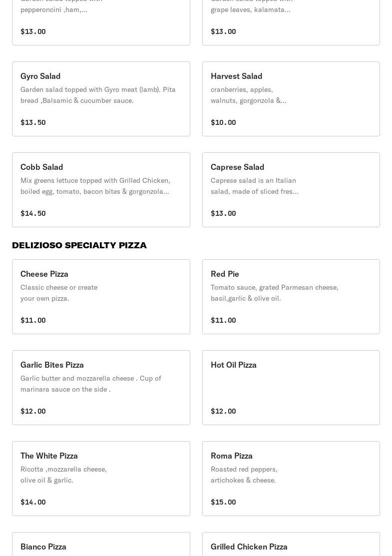This screenshot has width=392, height=556.
Task: Open the Red Pie pizza title
Action: pyautogui.click(x=225, y=274)
